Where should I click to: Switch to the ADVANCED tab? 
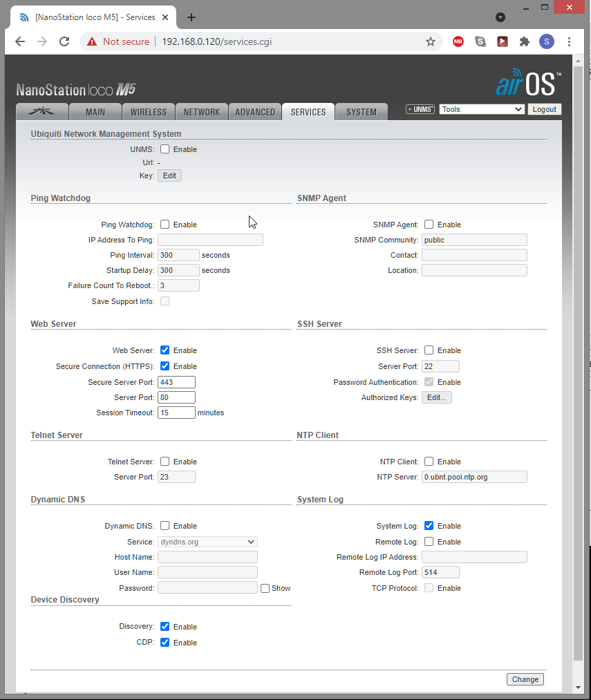click(x=255, y=112)
